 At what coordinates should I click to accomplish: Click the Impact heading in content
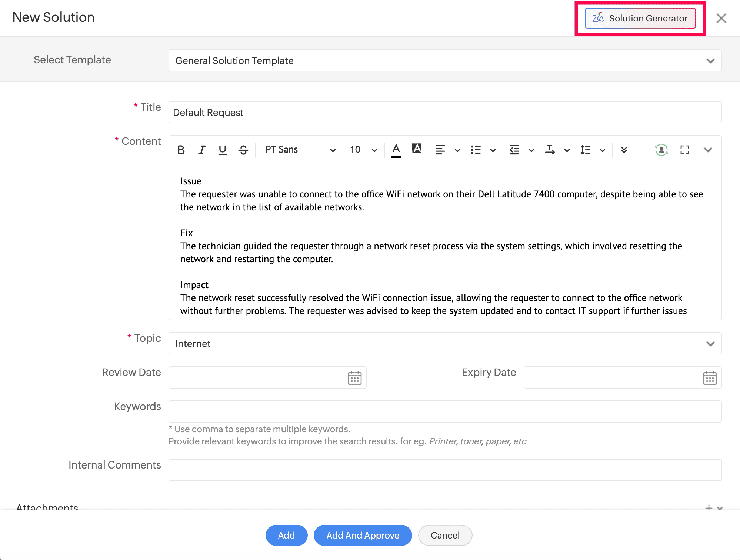pos(194,285)
